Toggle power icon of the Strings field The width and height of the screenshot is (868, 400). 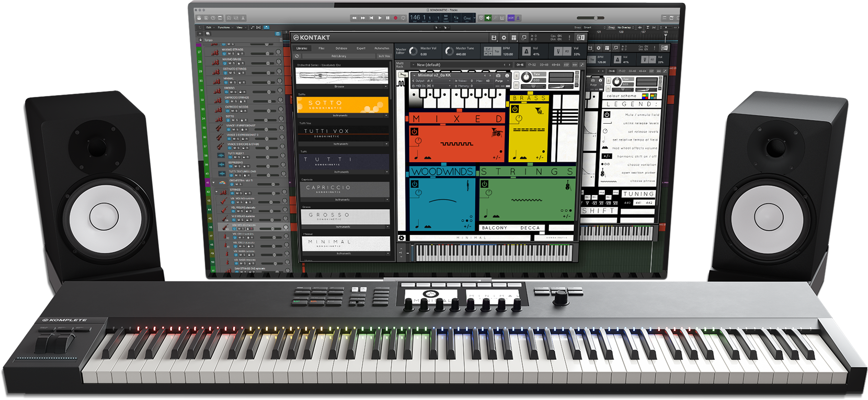point(485,184)
